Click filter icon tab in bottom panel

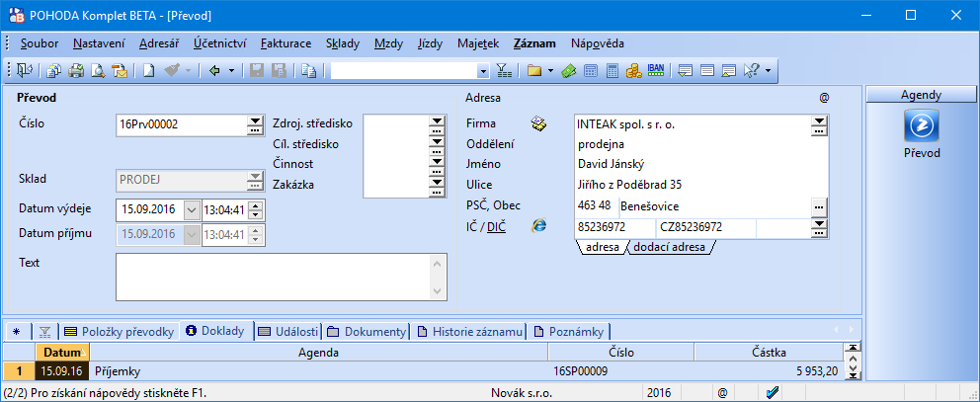pyautogui.click(x=44, y=331)
